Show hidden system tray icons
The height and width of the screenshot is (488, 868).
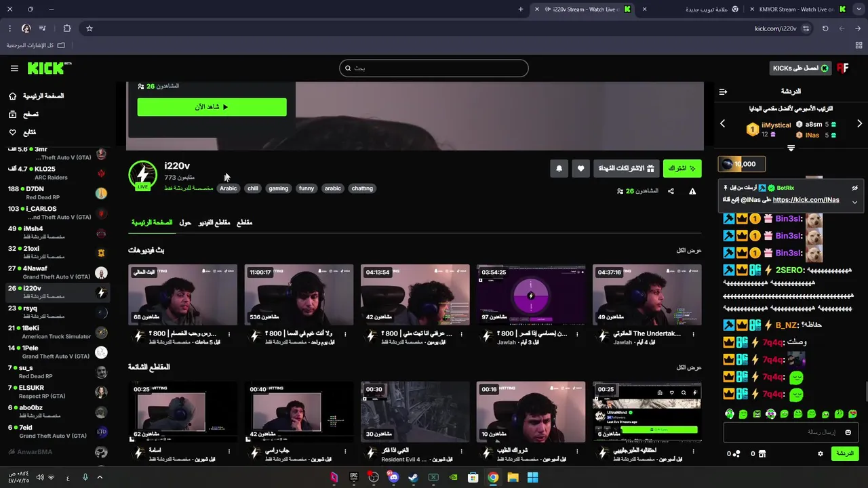[x=100, y=477]
